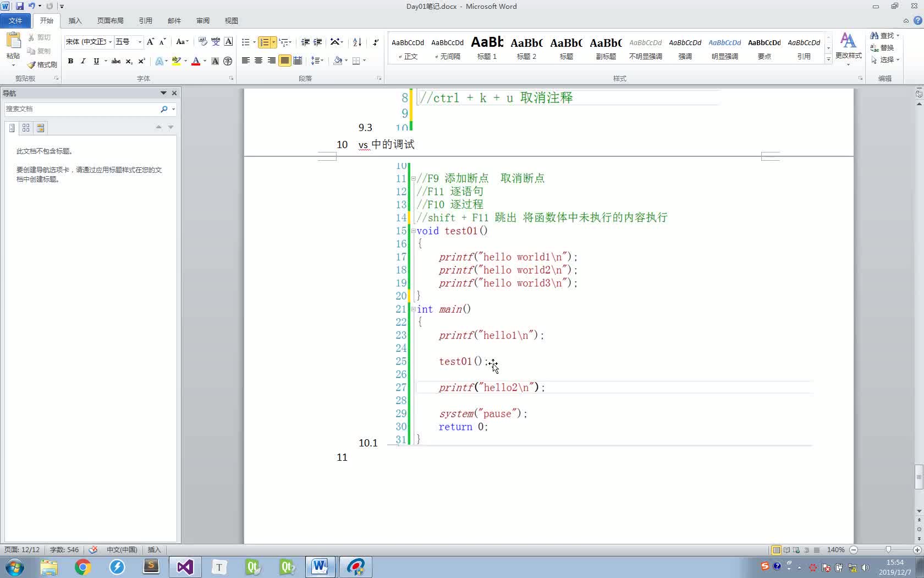Viewport: 924px width, 578px height.
Task: Toggle Italic formatting
Action: [x=83, y=61]
